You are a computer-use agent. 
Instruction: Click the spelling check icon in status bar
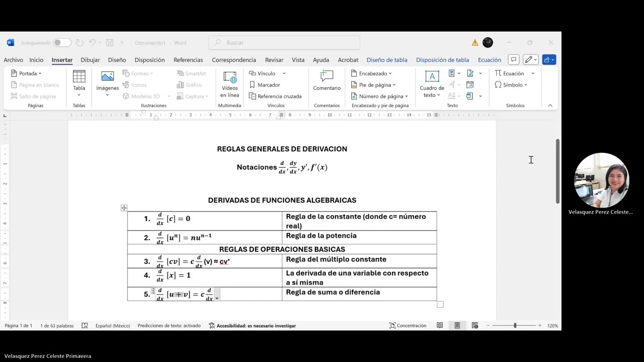pos(85,326)
